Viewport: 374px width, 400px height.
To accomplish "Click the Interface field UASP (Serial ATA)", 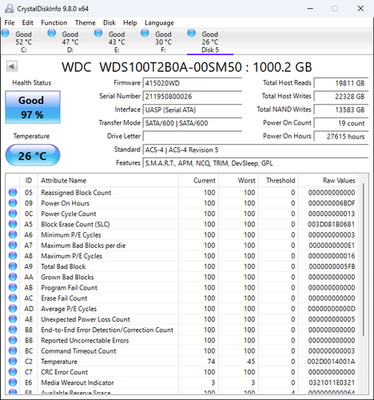I will coord(192,110).
